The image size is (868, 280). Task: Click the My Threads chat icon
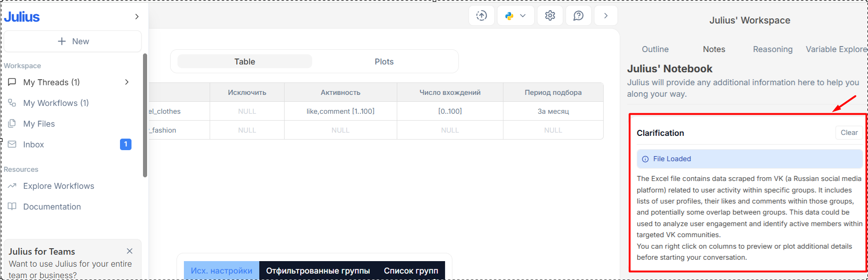tap(12, 82)
